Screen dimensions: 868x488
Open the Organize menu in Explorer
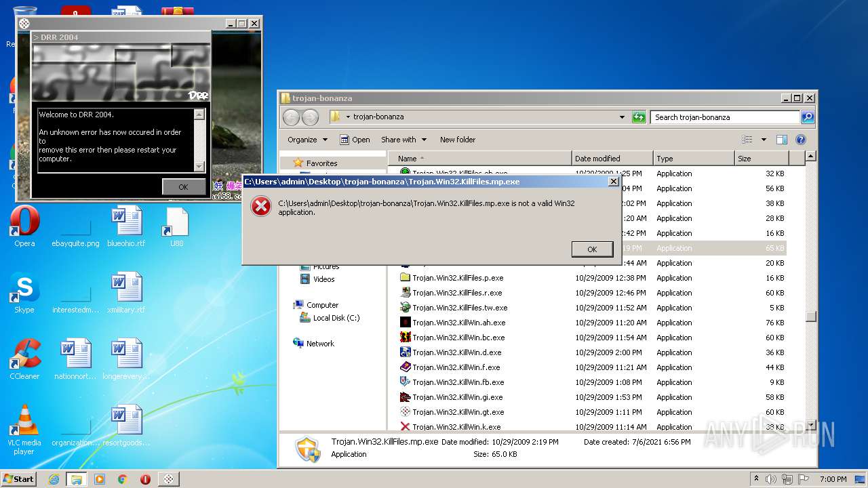pyautogui.click(x=307, y=140)
